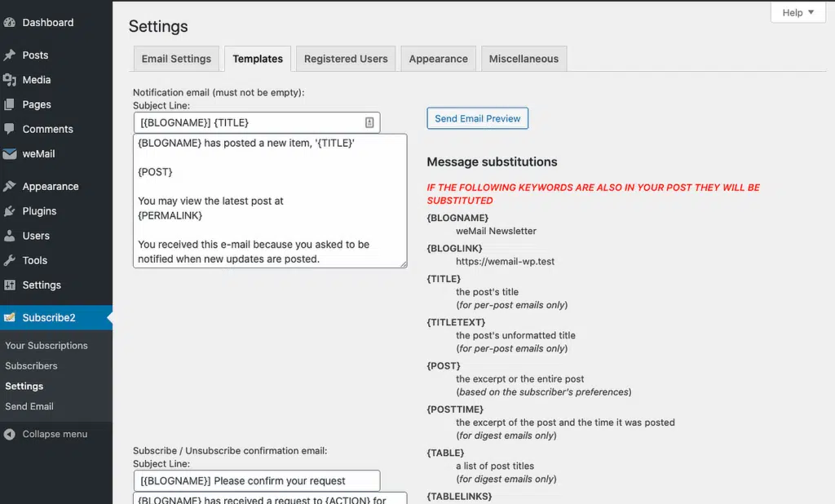Click the weMail envelope icon

pos(10,154)
